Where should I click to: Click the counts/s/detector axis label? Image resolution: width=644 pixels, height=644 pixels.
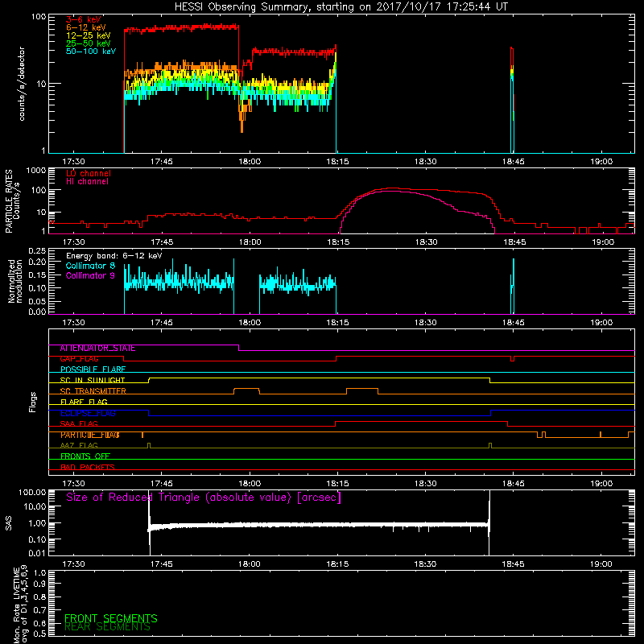[22, 84]
